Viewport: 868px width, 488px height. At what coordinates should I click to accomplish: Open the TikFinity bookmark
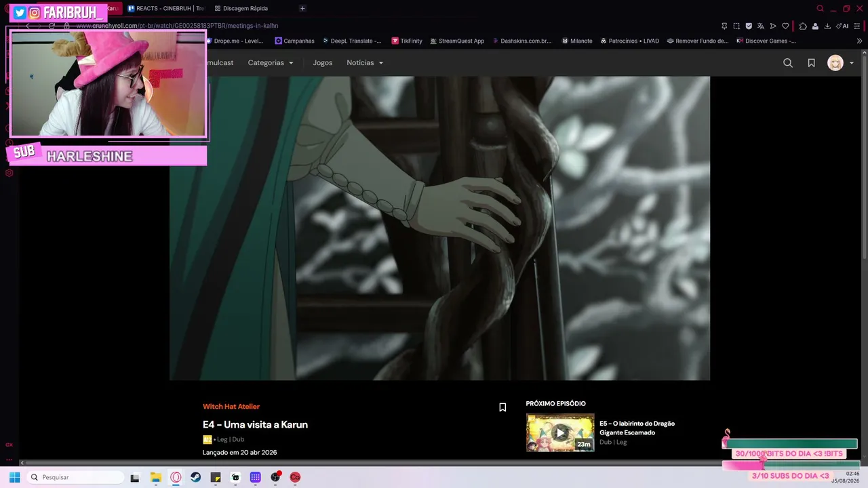(x=407, y=41)
